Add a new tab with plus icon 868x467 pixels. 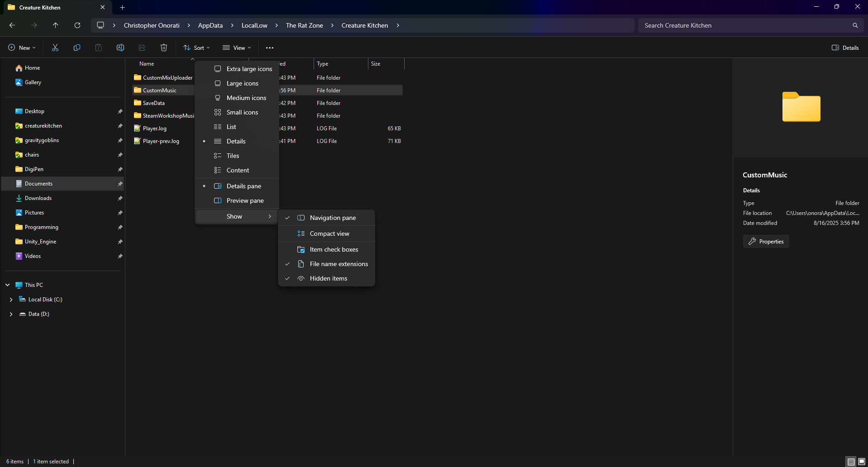coord(122,7)
